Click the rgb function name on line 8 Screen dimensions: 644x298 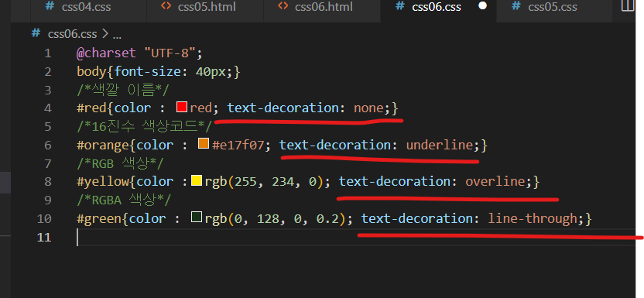(x=216, y=181)
